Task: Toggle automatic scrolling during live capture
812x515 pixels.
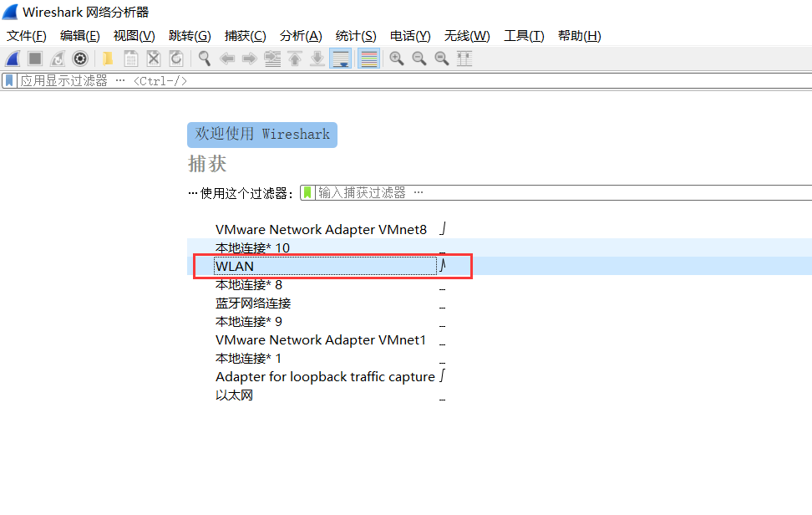Action: pyautogui.click(x=340, y=58)
